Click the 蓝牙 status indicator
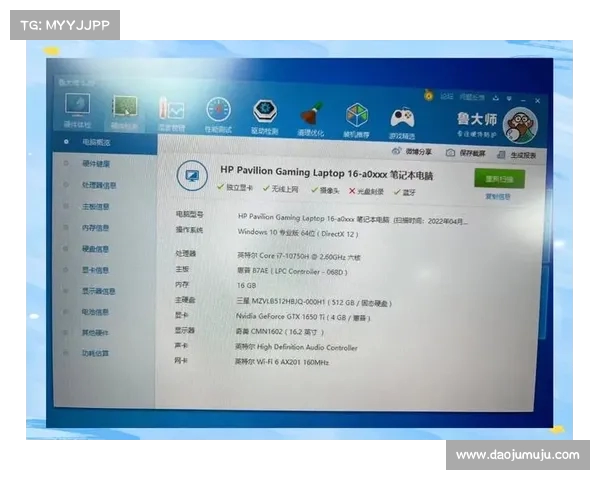 tap(405, 193)
